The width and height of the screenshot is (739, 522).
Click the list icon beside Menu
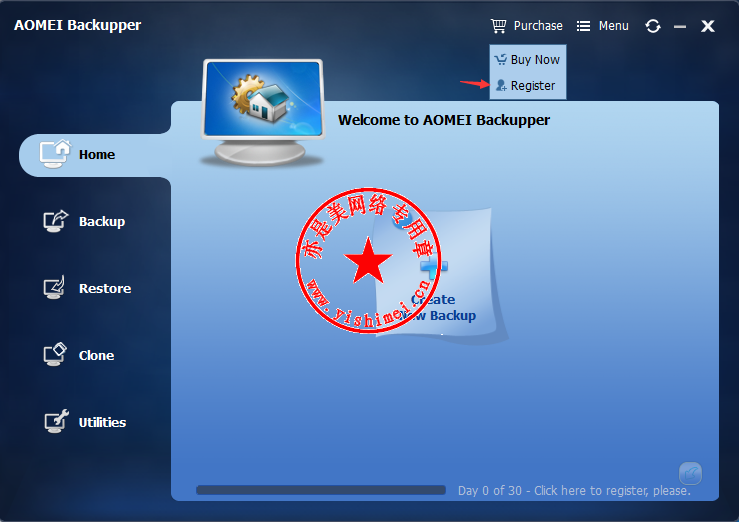coord(583,26)
